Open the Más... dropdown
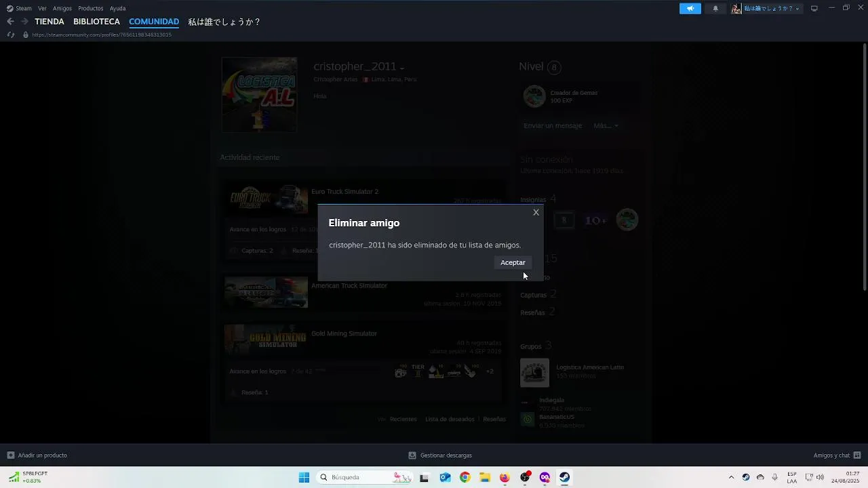This screenshot has width=868, height=488. click(x=606, y=125)
